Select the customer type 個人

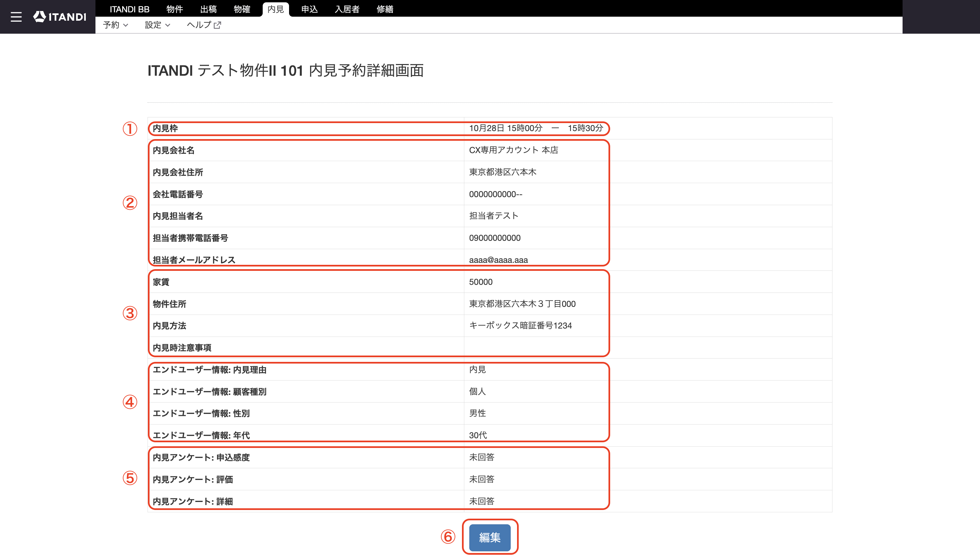(x=477, y=392)
